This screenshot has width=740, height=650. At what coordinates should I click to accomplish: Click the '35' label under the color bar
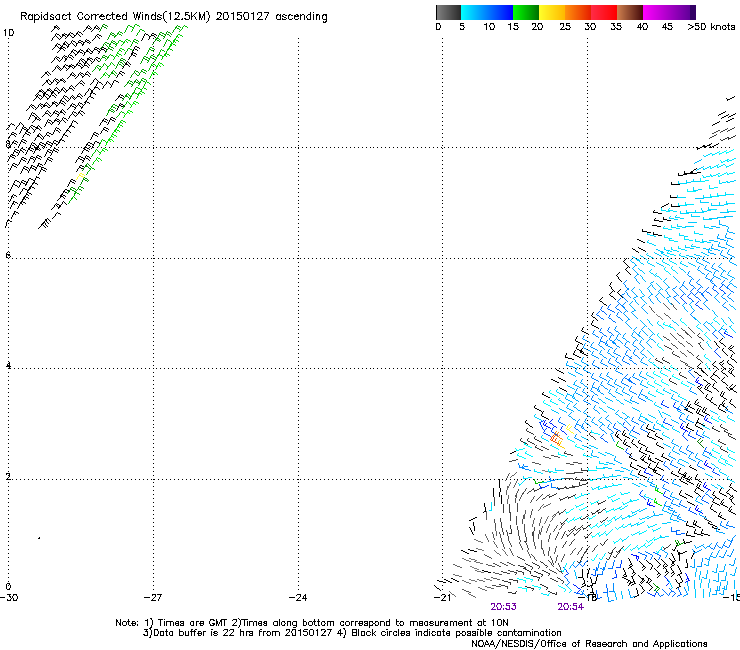click(616, 27)
